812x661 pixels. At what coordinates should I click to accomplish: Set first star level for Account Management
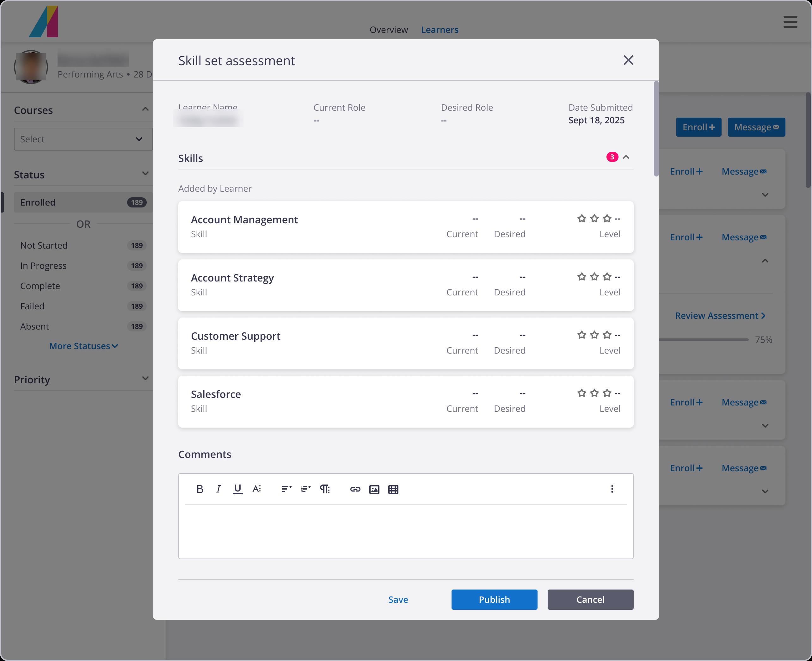(582, 219)
